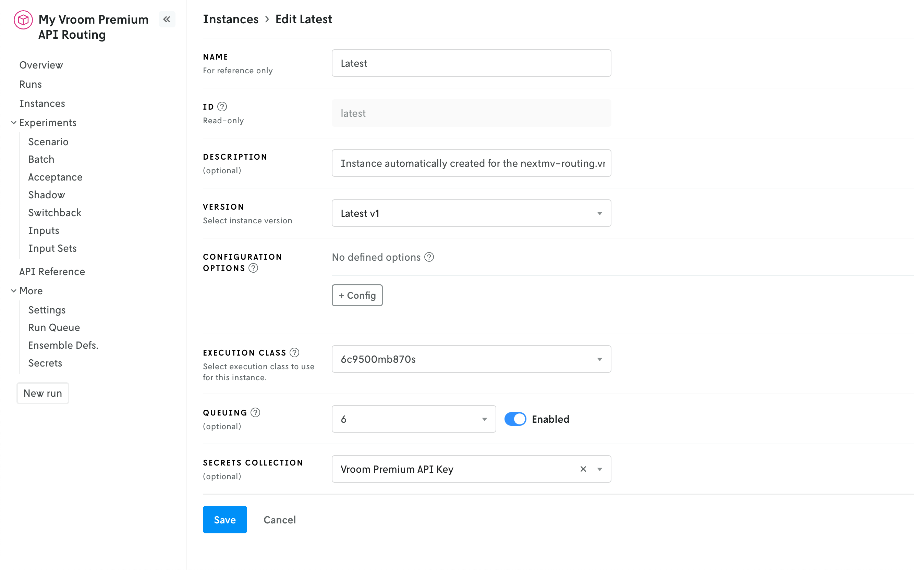This screenshot has height=570, width=924.
Task: Save the instance changes
Action: click(224, 520)
